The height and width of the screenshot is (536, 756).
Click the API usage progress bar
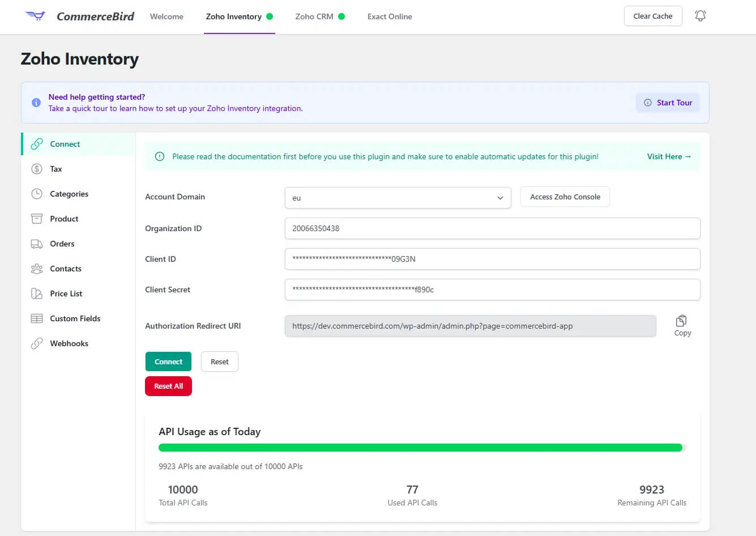(422, 448)
